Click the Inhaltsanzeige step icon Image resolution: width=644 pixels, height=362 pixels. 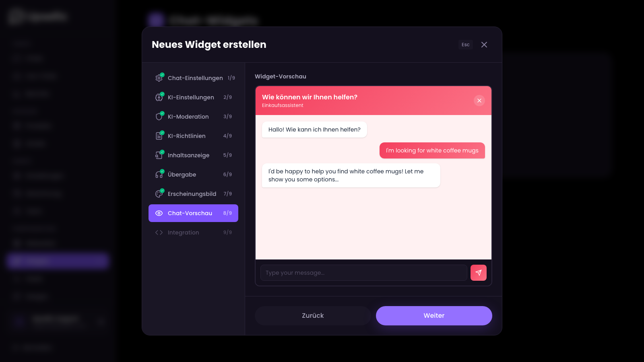tap(159, 155)
